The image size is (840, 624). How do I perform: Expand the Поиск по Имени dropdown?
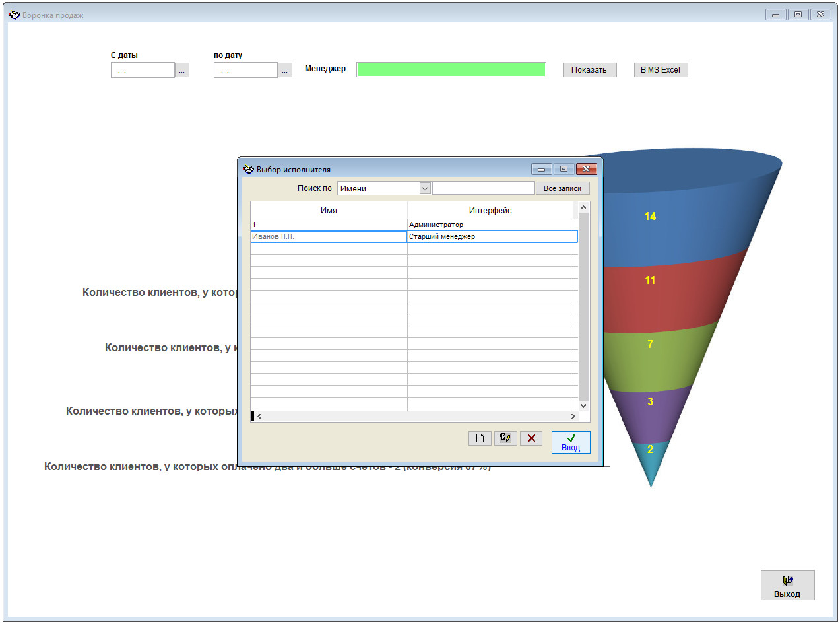[425, 188]
